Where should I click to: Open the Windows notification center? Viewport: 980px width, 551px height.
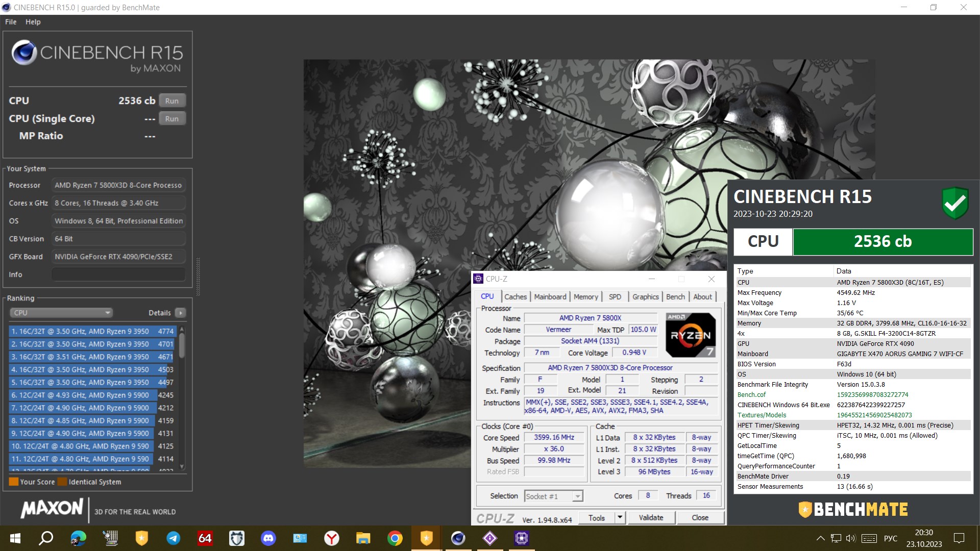(959, 538)
